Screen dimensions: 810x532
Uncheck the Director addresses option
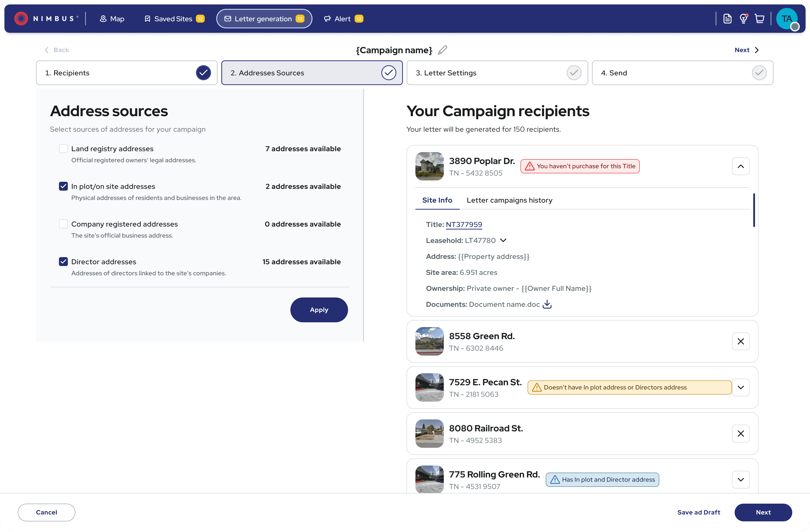tap(63, 261)
